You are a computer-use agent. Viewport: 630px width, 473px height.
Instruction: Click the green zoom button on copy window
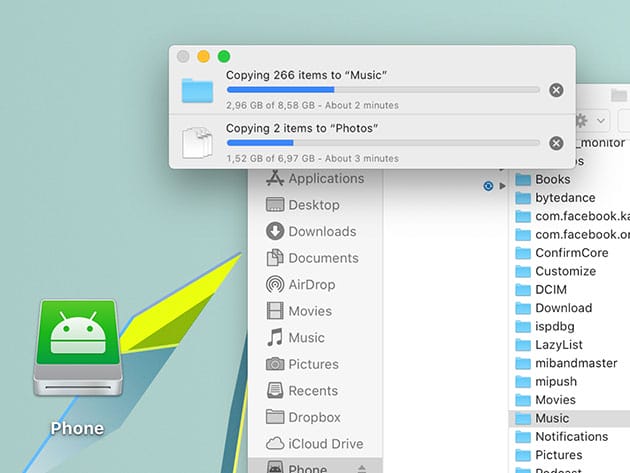[224, 57]
